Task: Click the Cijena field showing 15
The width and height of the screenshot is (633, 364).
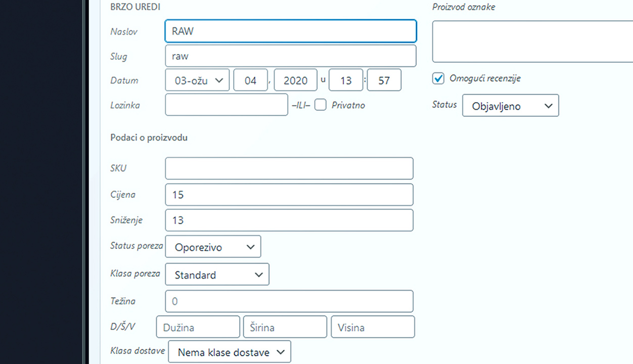Action: pos(289,194)
